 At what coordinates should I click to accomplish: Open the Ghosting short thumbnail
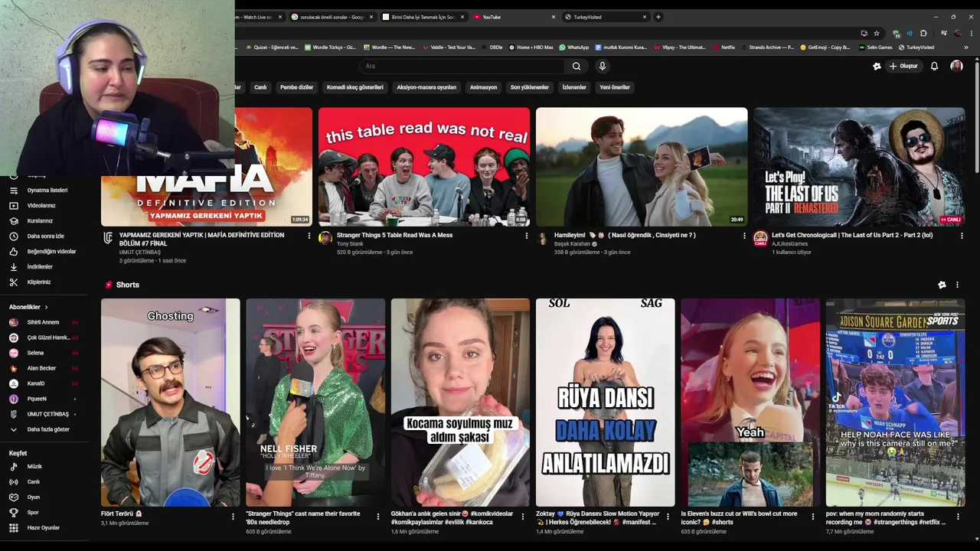tap(170, 403)
